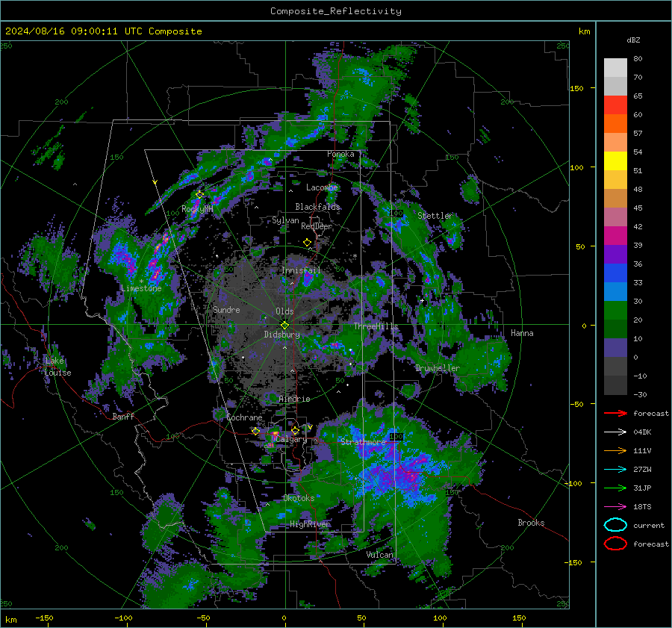The height and width of the screenshot is (628, 672).
Task: Click the 2024/08/16 09:00:11 UTC timestamp
Action: point(103,31)
